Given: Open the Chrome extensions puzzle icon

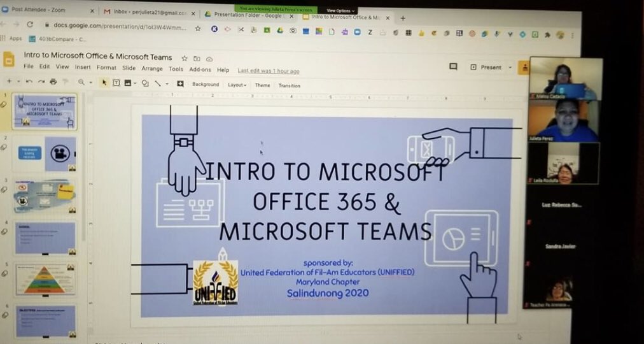Looking at the screenshot, I should tap(547, 35).
